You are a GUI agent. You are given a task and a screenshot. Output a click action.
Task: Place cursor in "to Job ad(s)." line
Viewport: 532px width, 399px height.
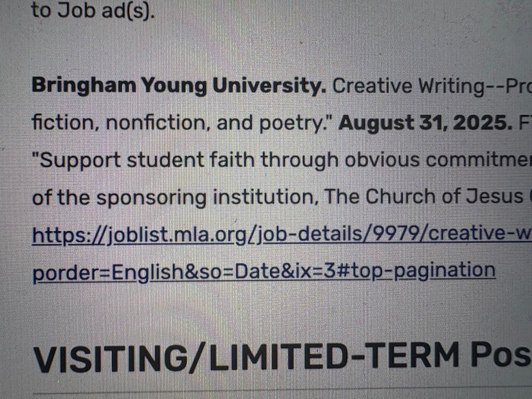tap(93, 11)
